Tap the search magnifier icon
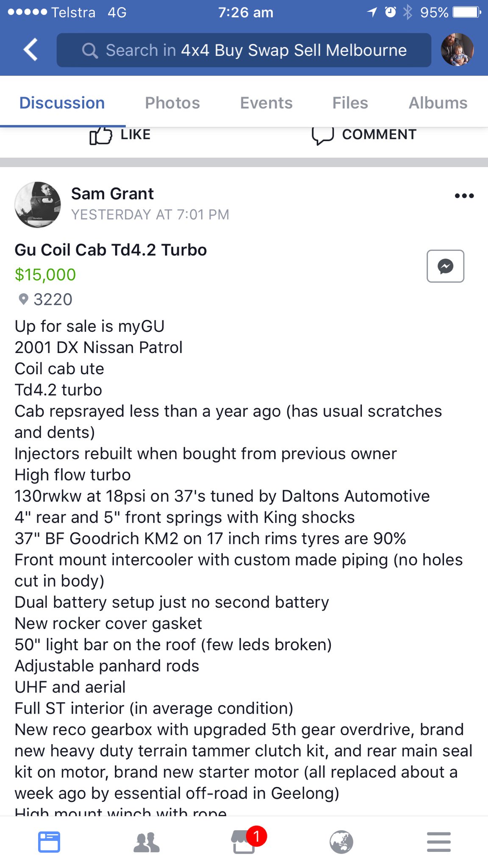Viewport: 488px width, 868px height. point(90,50)
